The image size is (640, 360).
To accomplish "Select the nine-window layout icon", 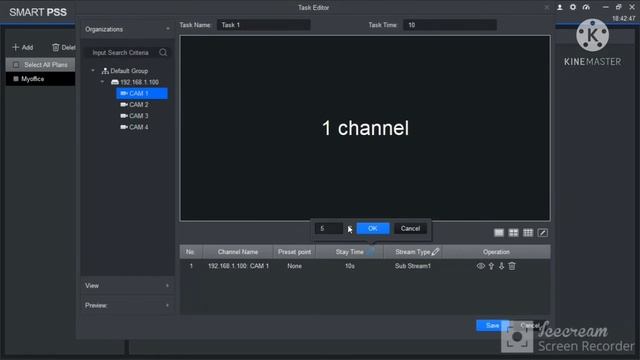I will coord(528,233).
